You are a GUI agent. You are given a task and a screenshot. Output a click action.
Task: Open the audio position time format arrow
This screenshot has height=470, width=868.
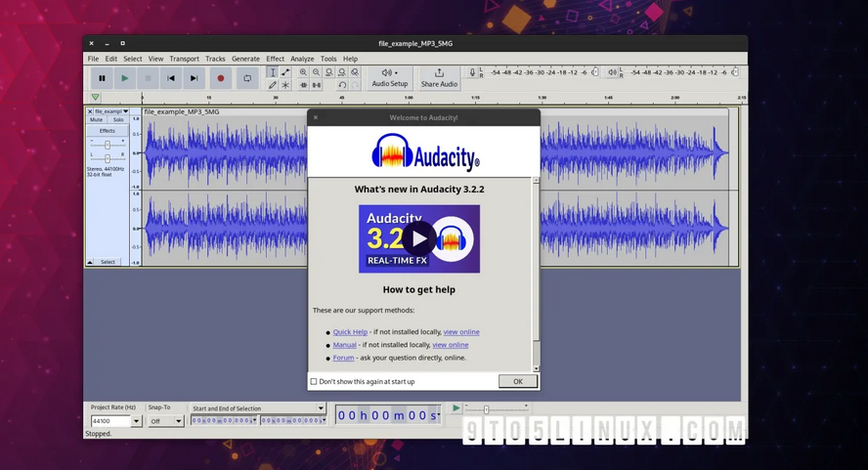point(439,414)
